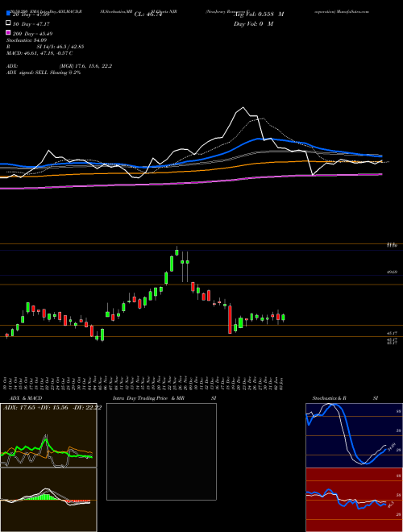Screen dimensions: 403x532
Task: Click the white price line peak on the EMA chart
Action: (243, 108)
